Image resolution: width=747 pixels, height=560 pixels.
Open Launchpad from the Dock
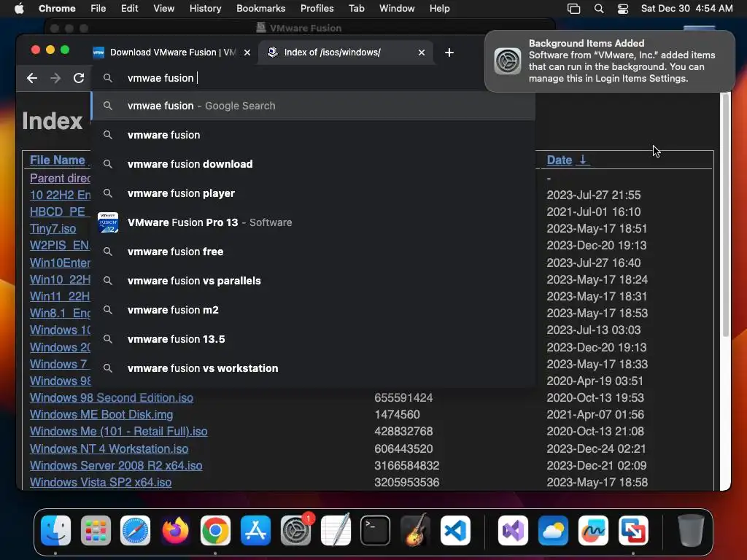96,530
